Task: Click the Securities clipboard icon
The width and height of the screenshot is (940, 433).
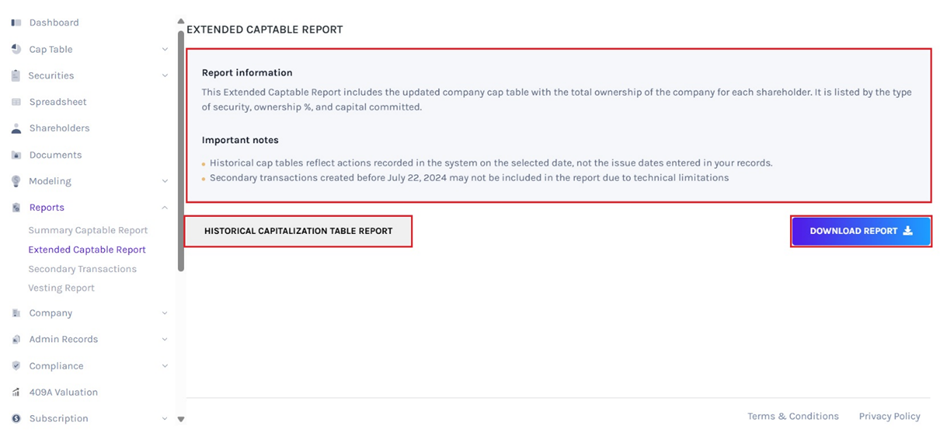Action: pyautogui.click(x=16, y=75)
